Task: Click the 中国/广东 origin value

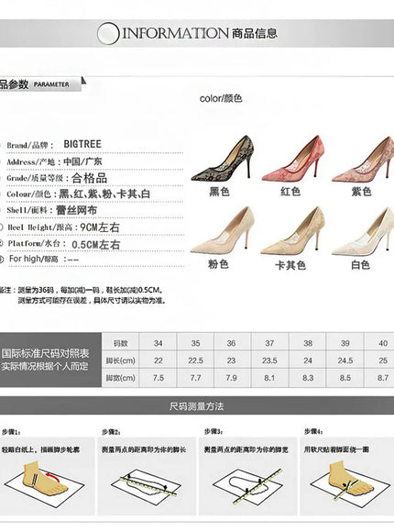Action: [82, 161]
